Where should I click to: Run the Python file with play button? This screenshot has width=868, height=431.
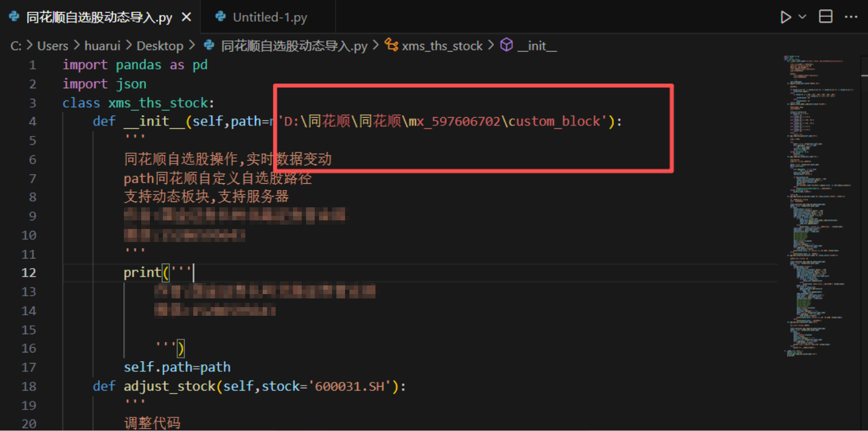tap(785, 17)
